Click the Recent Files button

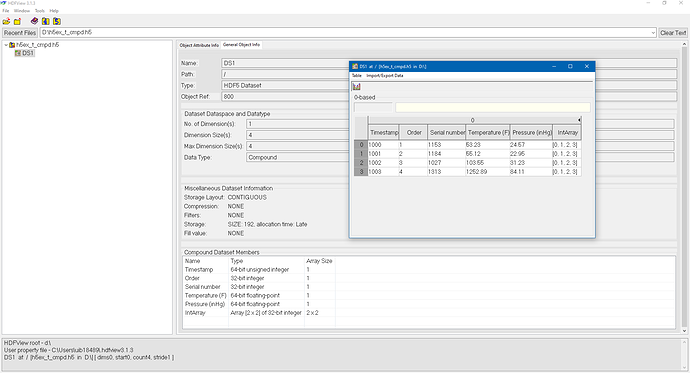20,33
